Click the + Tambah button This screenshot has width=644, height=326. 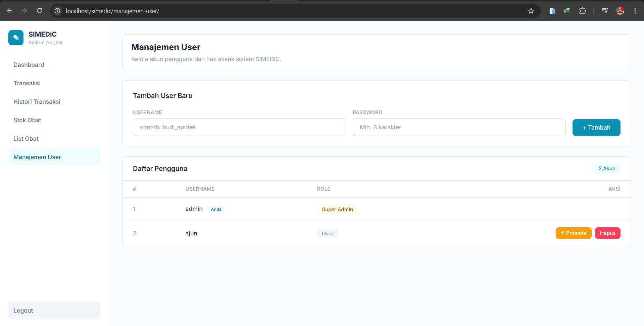coord(596,128)
